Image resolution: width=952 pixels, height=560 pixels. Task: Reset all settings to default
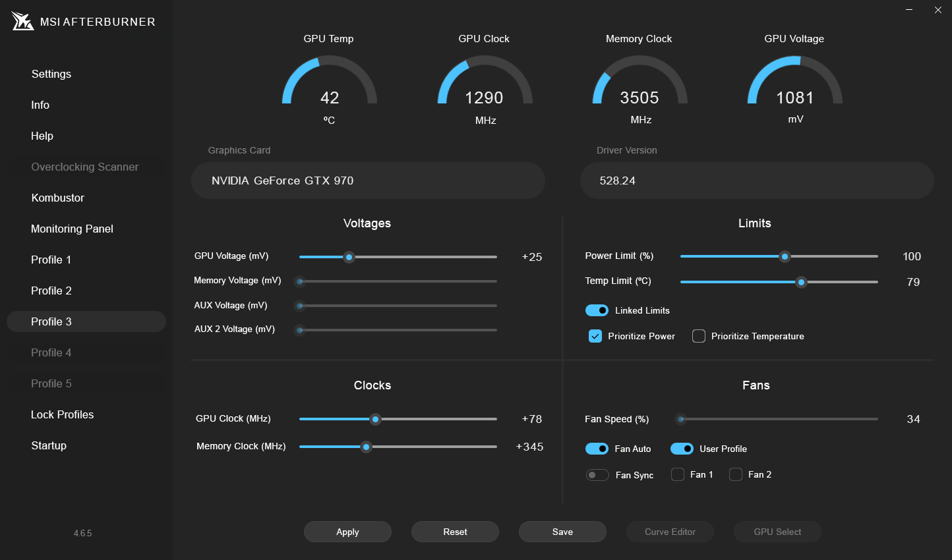coord(455,532)
